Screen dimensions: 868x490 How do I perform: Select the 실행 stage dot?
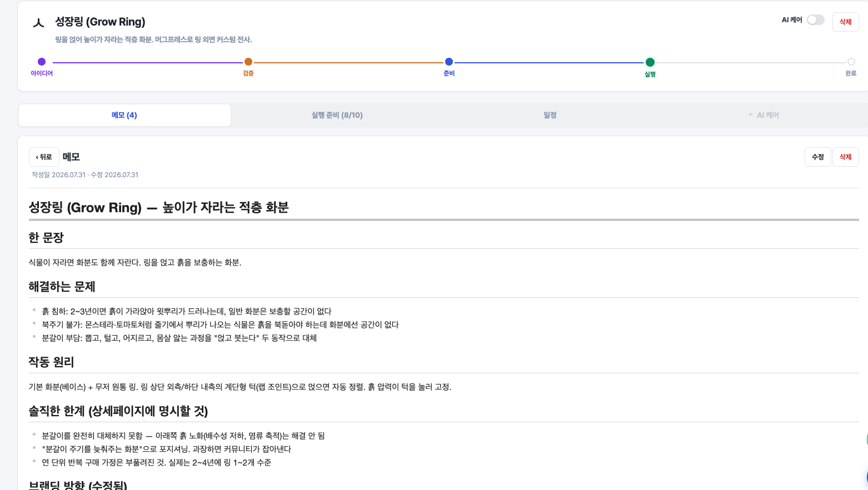(650, 62)
